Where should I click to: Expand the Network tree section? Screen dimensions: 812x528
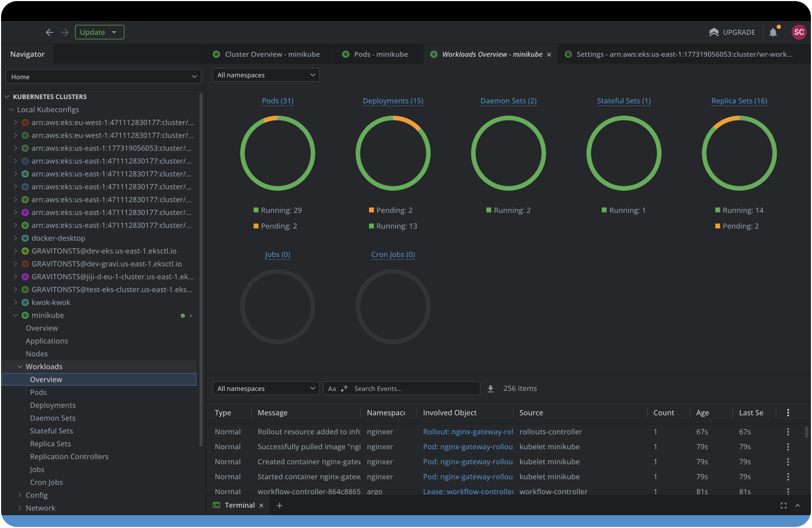pos(20,508)
